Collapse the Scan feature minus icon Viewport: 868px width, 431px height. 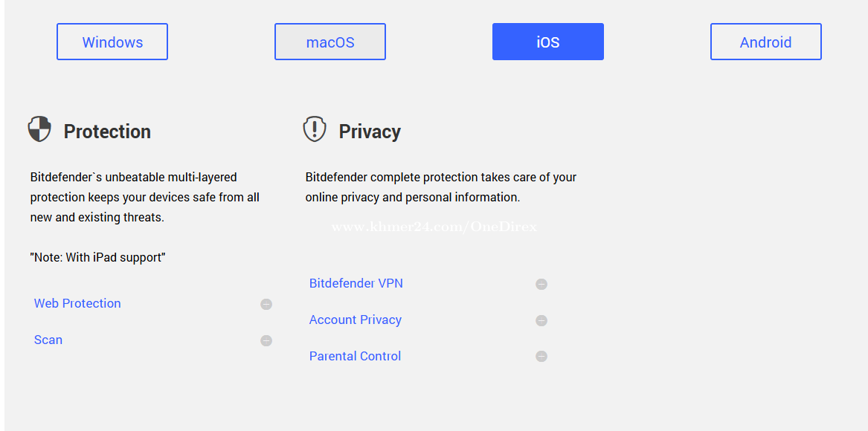(266, 340)
